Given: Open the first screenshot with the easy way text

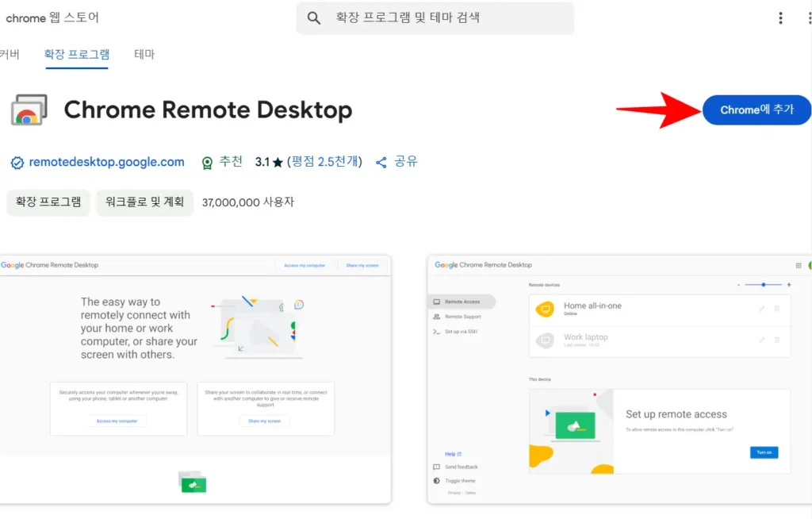Looking at the screenshot, I should coord(195,379).
